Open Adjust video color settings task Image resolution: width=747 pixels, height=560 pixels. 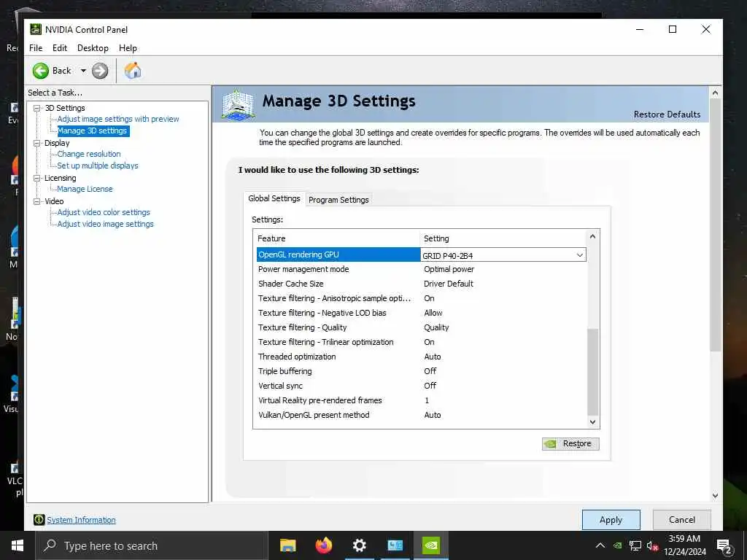[x=104, y=212]
